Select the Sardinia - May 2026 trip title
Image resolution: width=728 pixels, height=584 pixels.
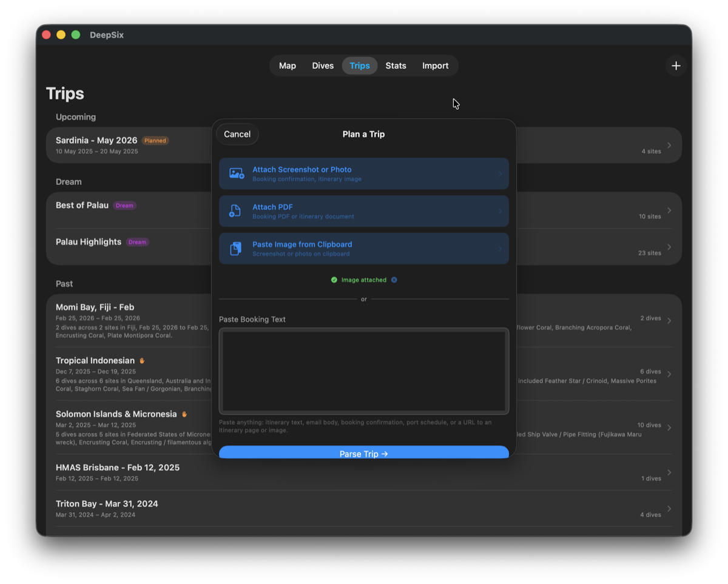(x=96, y=140)
